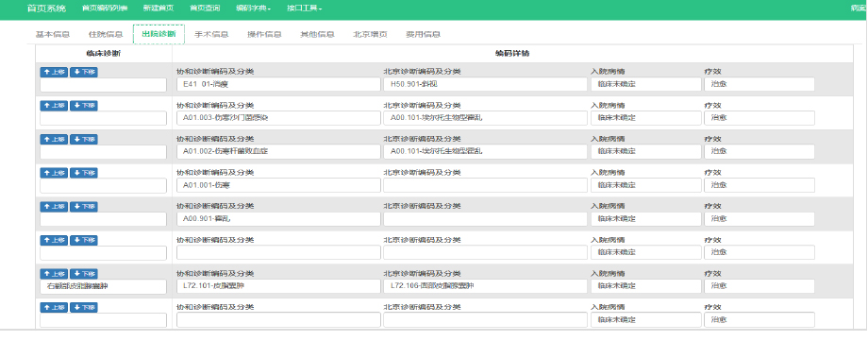Open 入院病情 dropdown in L72.101 row
This screenshot has height=358, width=868.
pyautogui.click(x=646, y=286)
